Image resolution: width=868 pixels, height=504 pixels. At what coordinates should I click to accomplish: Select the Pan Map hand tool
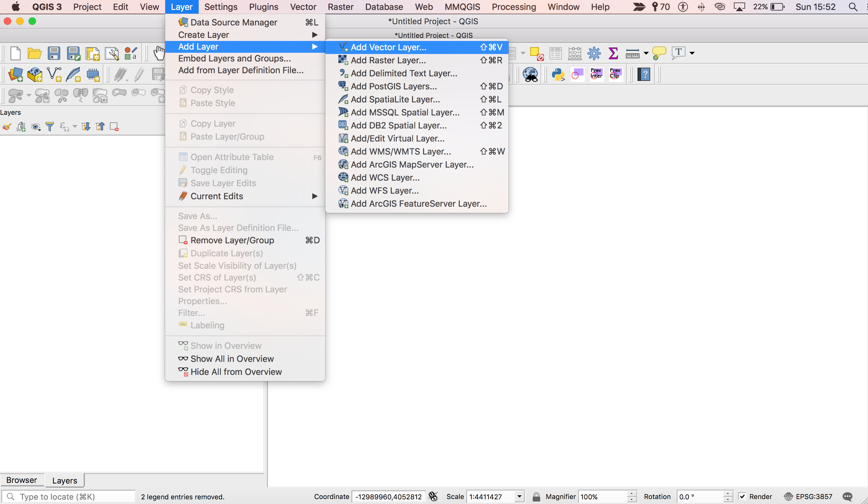click(x=159, y=53)
